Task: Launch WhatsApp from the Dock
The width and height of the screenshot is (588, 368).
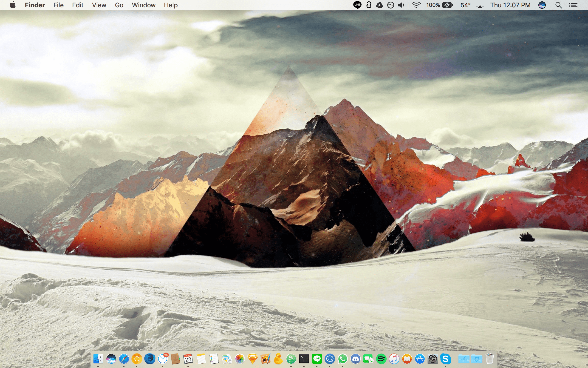Action: pos(343,359)
